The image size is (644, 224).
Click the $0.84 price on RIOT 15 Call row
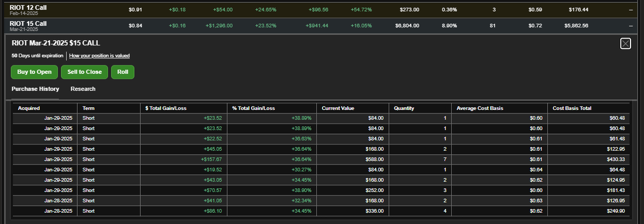[135, 25]
